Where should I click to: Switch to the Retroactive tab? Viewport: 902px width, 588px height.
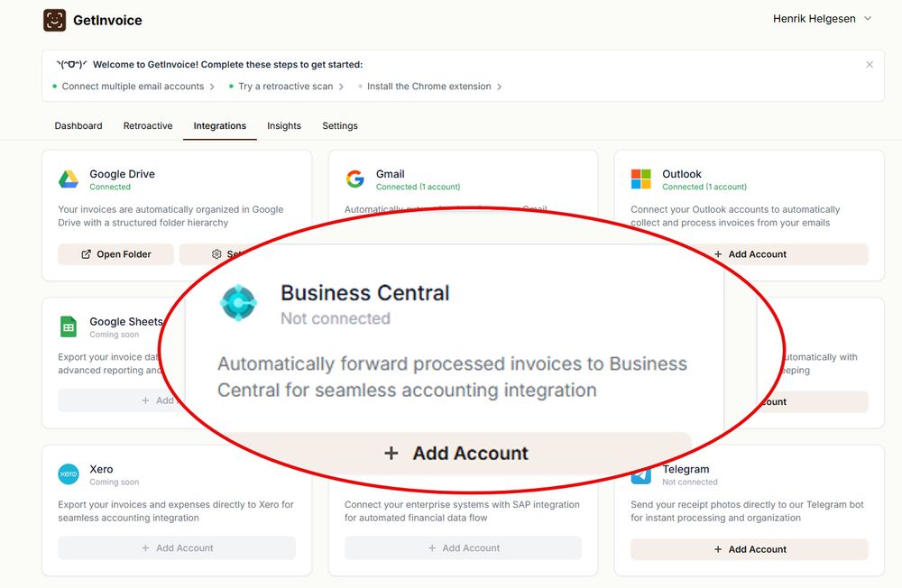pyautogui.click(x=148, y=125)
